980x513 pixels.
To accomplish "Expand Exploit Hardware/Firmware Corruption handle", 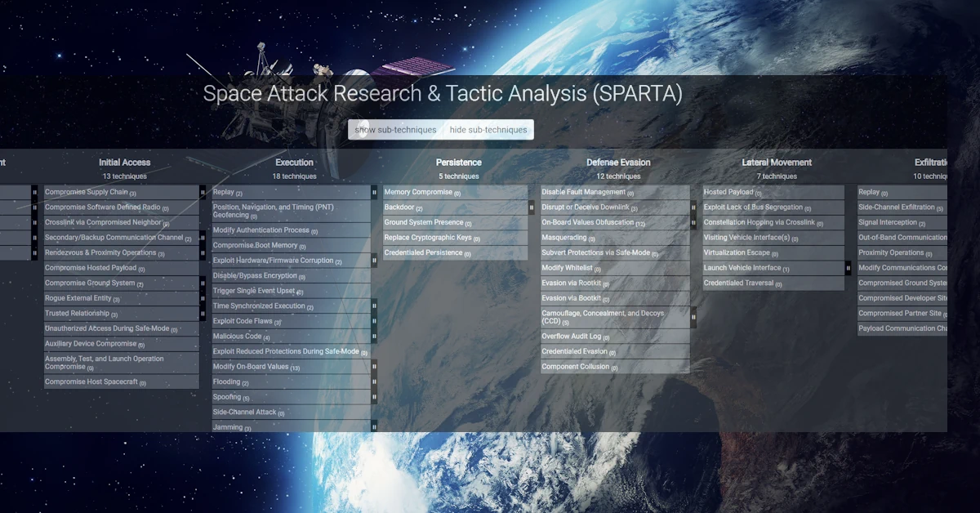I will (374, 261).
